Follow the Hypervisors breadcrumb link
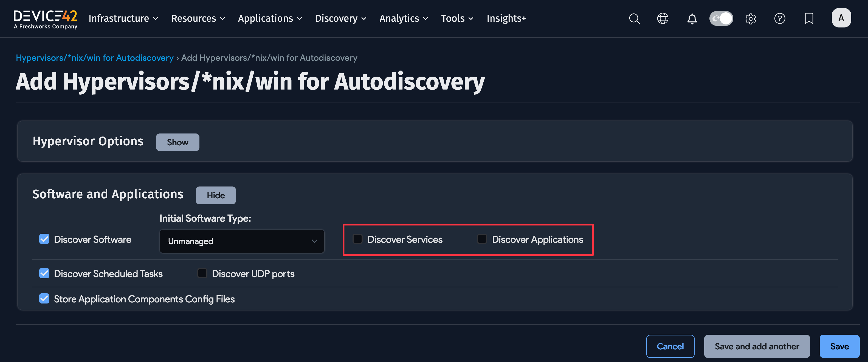868x362 pixels. click(95, 58)
